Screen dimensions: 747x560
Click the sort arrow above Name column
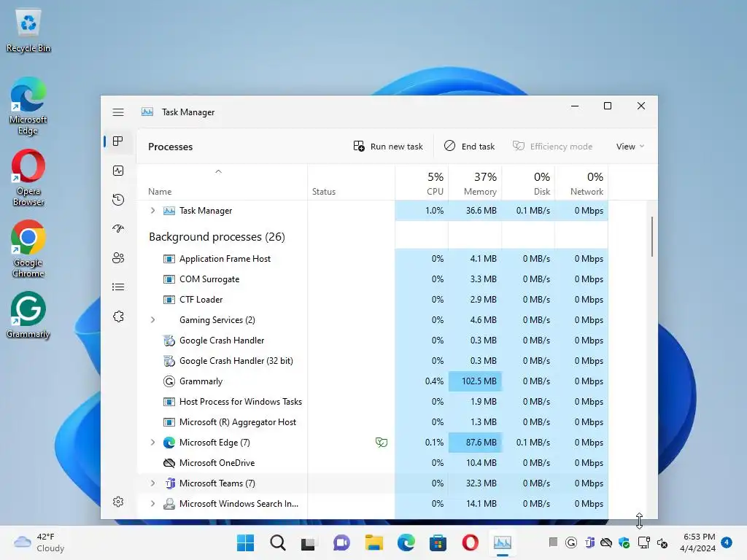[x=218, y=171]
